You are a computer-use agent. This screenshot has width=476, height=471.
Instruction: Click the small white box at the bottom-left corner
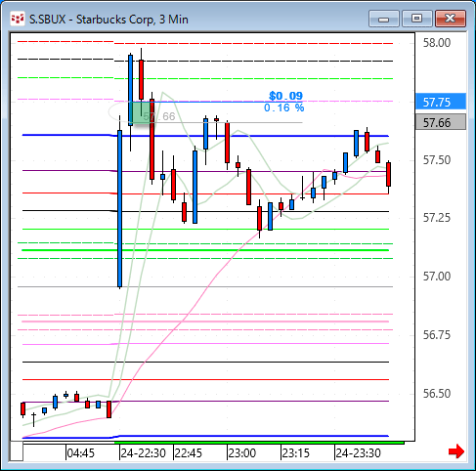point(16,451)
